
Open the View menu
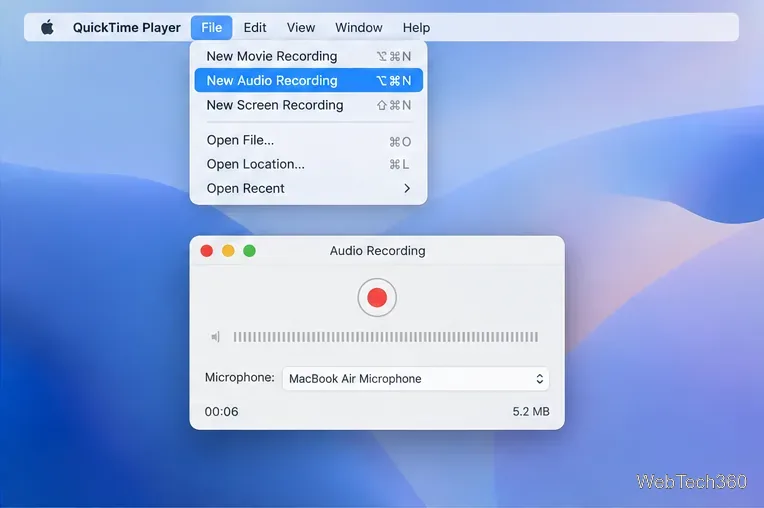click(301, 28)
